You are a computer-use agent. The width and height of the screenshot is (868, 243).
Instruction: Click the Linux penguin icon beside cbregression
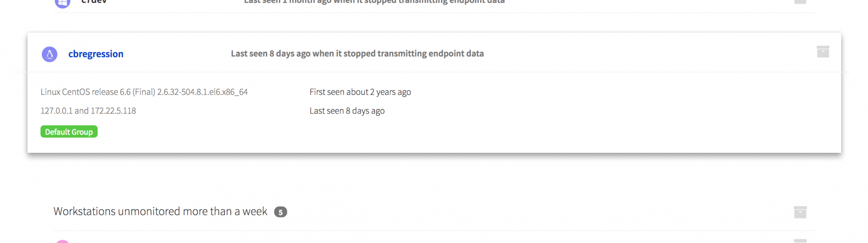(x=50, y=54)
